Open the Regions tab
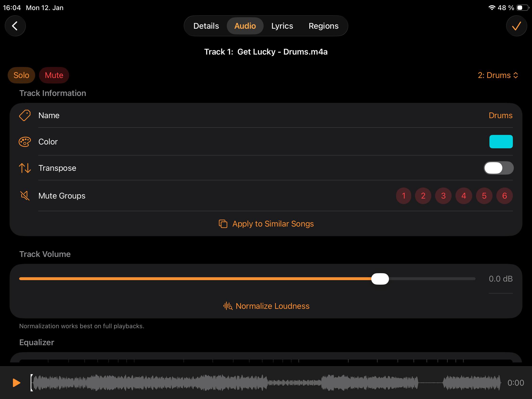This screenshot has width=532, height=399. coord(323,26)
